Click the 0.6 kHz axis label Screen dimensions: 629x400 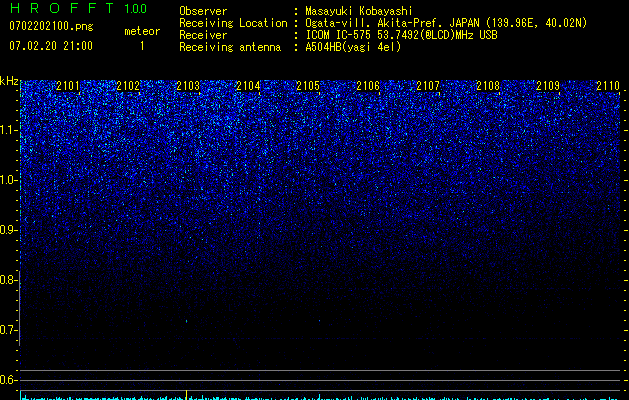click(x=9, y=380)
